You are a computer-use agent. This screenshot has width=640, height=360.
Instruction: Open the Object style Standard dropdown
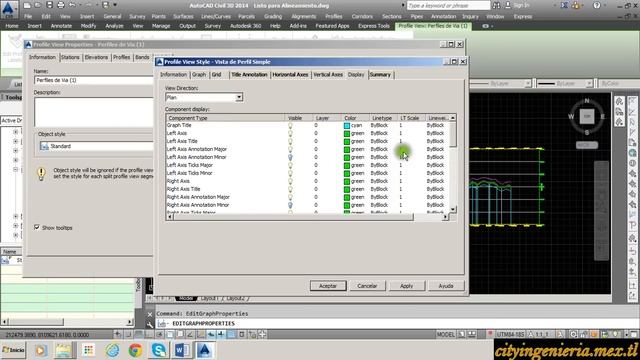click(x=96, y=146)
